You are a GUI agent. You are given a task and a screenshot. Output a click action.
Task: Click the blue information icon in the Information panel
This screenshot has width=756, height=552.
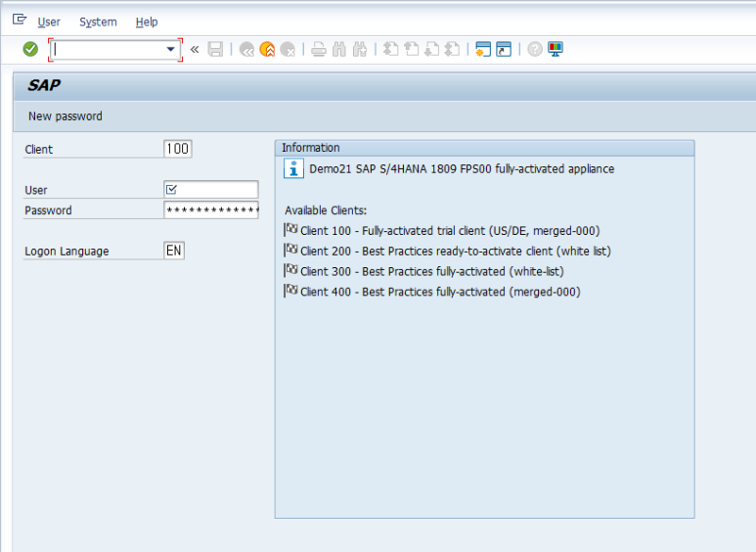click(293, 169)
